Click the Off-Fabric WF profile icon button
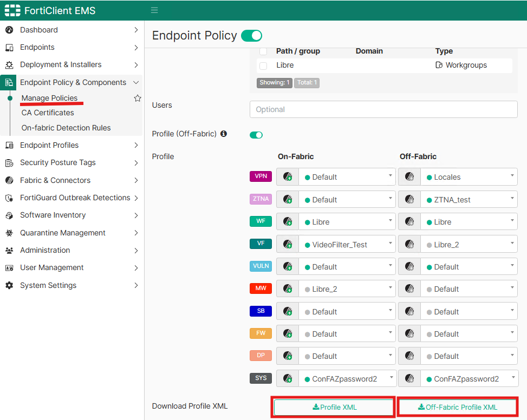This screenshot has height=420, width=527. point(409,221)
